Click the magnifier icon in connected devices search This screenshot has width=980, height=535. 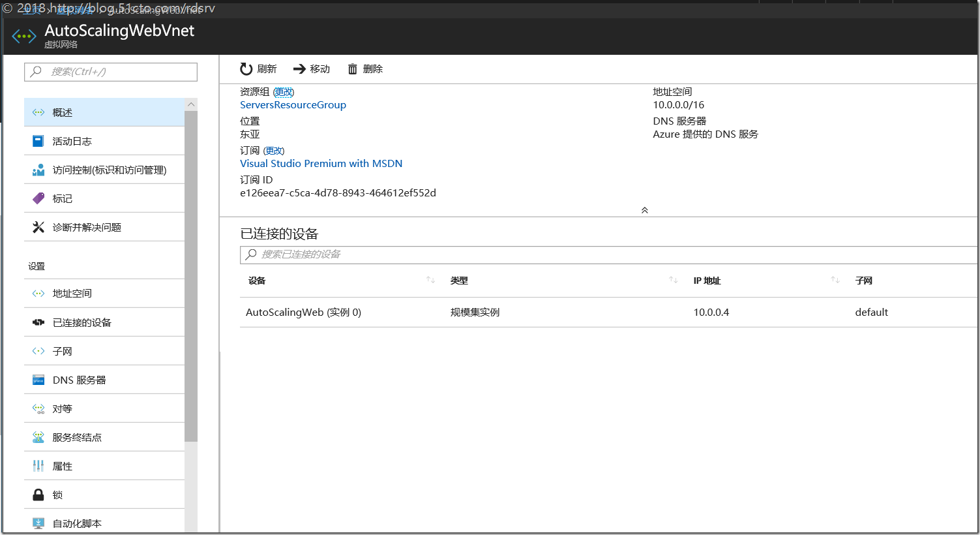(x=251, y=254)
